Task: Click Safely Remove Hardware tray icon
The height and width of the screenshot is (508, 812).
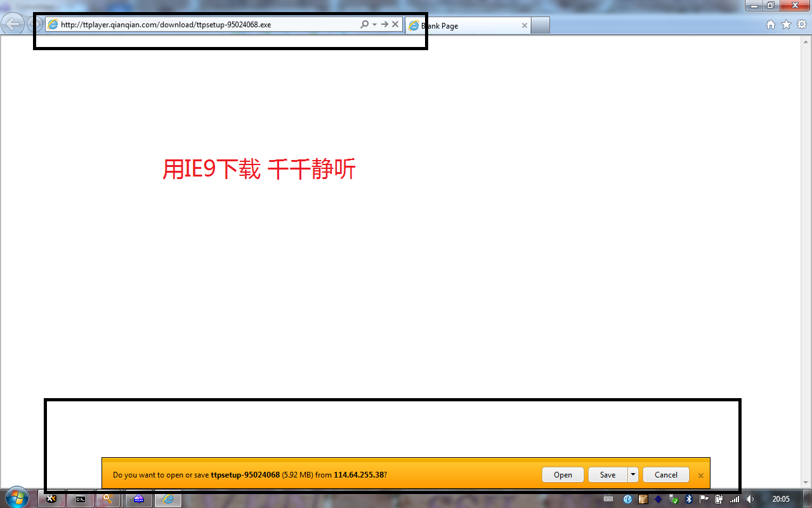Action: [673, 499]
